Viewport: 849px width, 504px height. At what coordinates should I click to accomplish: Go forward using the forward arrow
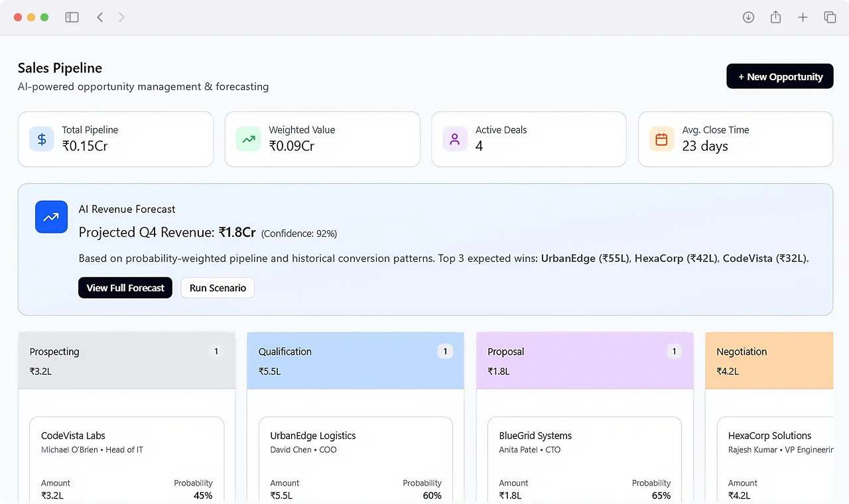point(121,17)
